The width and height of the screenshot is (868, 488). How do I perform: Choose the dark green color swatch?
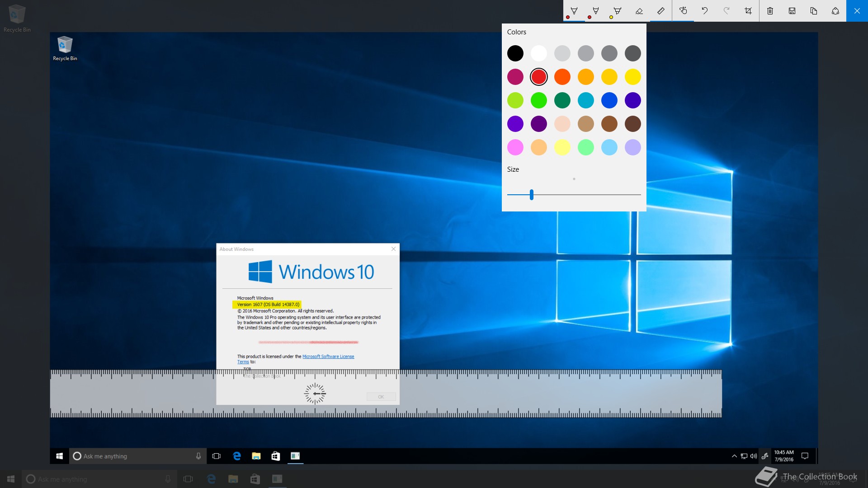562,100
